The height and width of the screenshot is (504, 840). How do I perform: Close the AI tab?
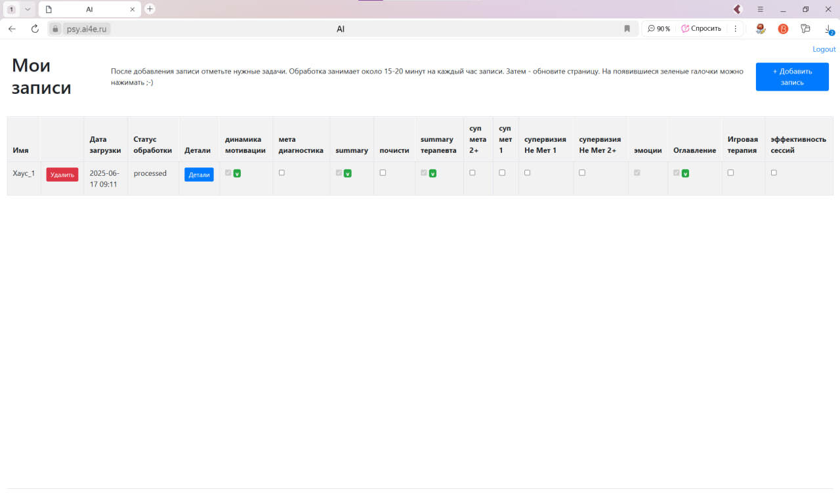coord(133,9)
